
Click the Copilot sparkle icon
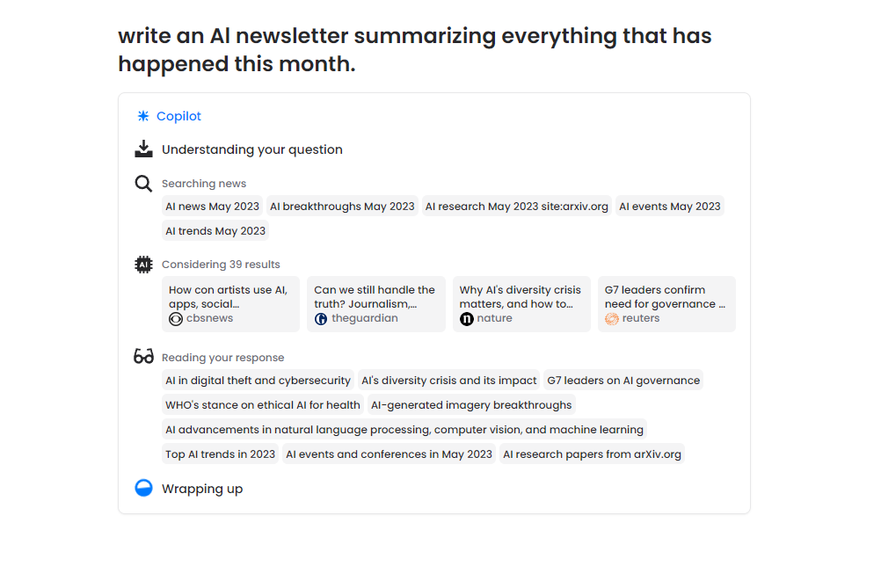(143, 116)
